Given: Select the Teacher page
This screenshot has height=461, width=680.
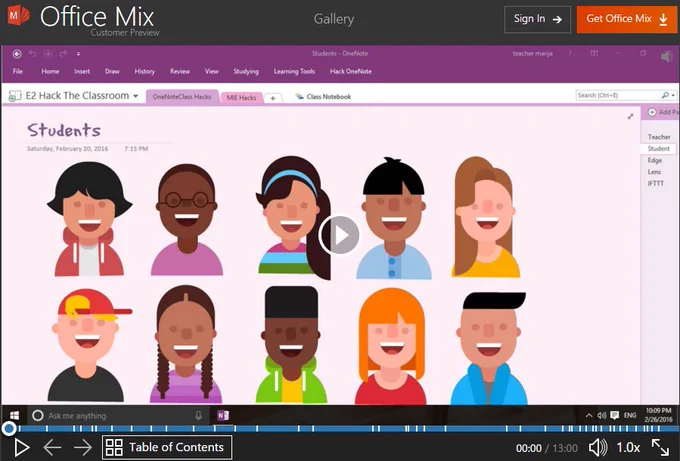Looking at the screenshot, I should pos(659,137).
